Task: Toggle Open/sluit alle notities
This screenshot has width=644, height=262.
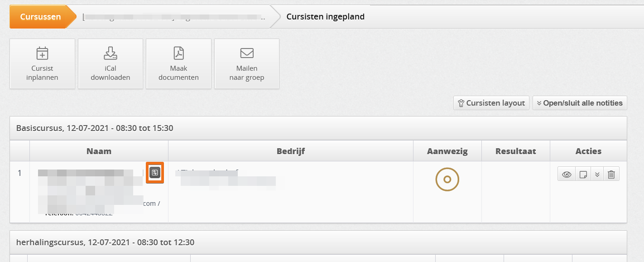Action: pyautogui.click(x=580, y=103)
